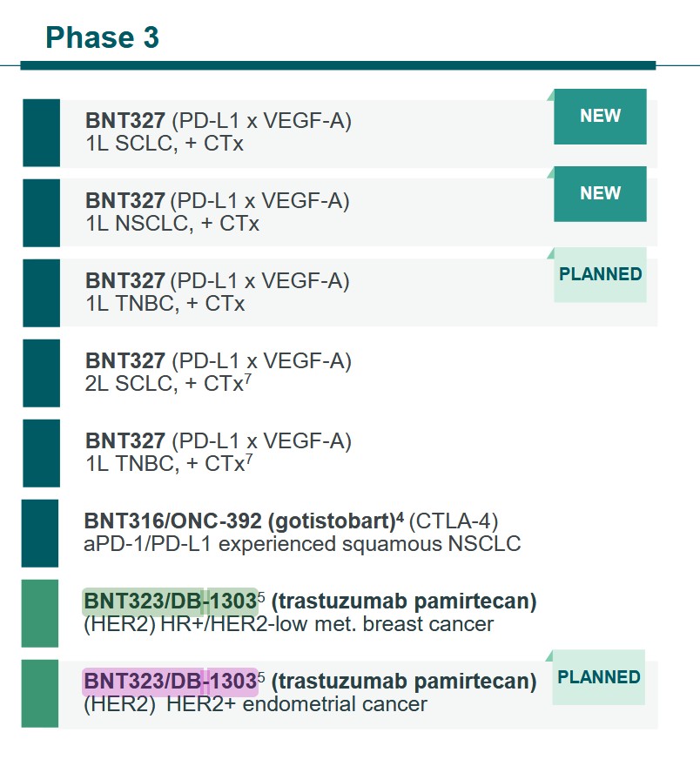The height and width of the screenshot is (766, 700).
Task: Click the NEW badge on the 1L SCLC row
Action: coord(600,117)
